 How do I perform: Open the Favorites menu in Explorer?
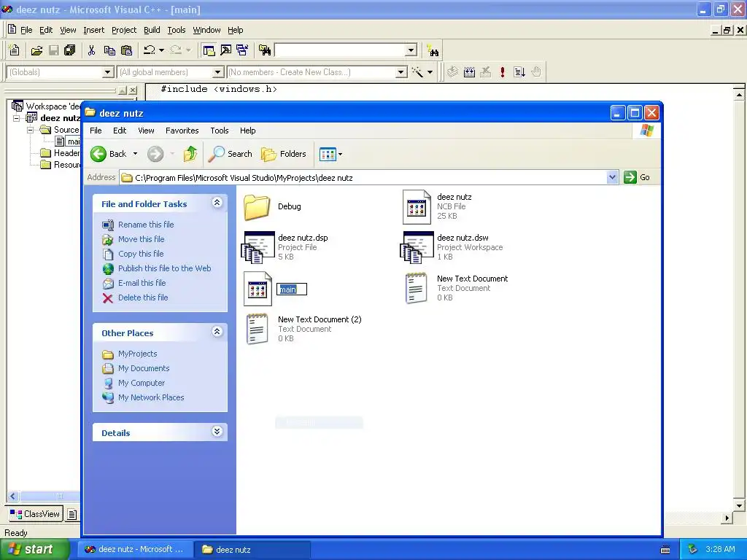[x=182, y=131]
